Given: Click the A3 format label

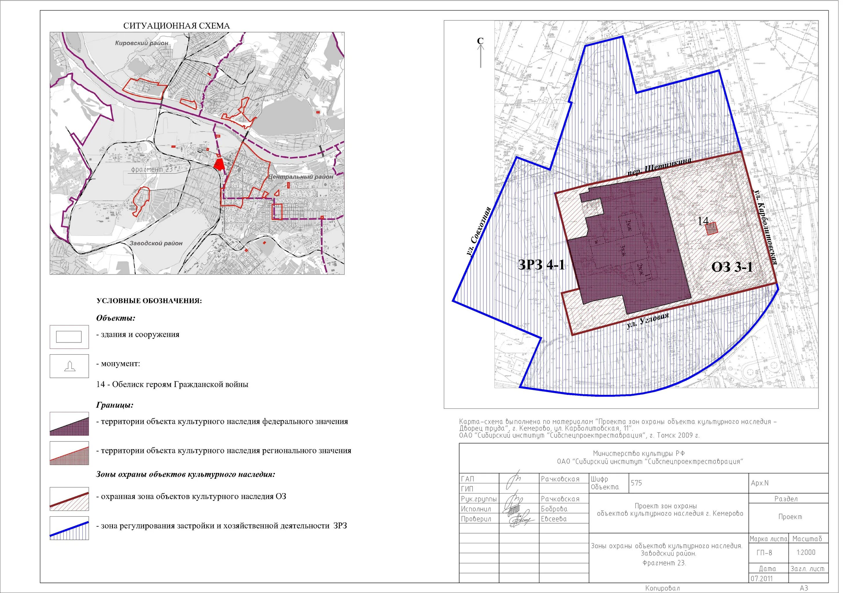Looking at the screenshot, I should tap(804, 588).
